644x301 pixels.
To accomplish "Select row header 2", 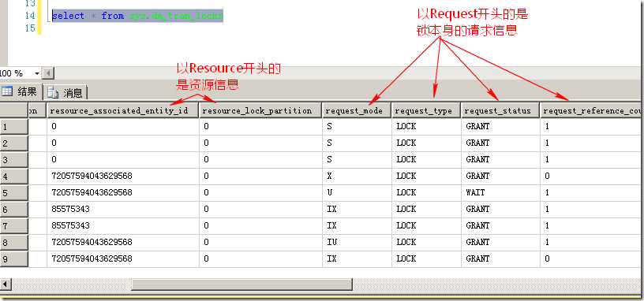I will [14, 143].
